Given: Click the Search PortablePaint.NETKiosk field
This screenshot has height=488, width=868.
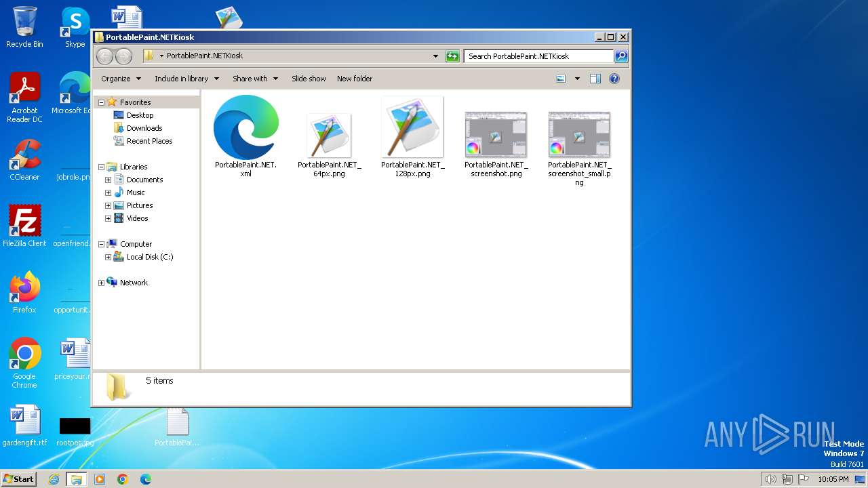Looking at the screenshot, I should pos(539,56).
